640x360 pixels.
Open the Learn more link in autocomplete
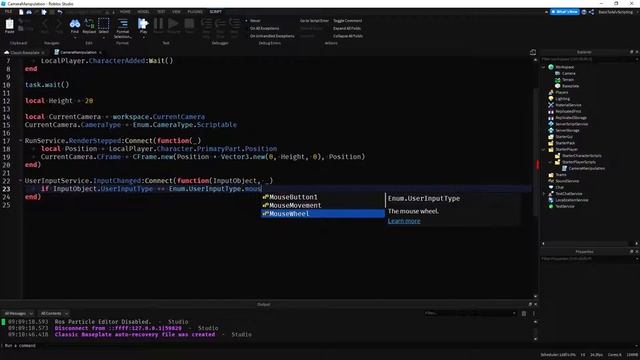point(404,221)
